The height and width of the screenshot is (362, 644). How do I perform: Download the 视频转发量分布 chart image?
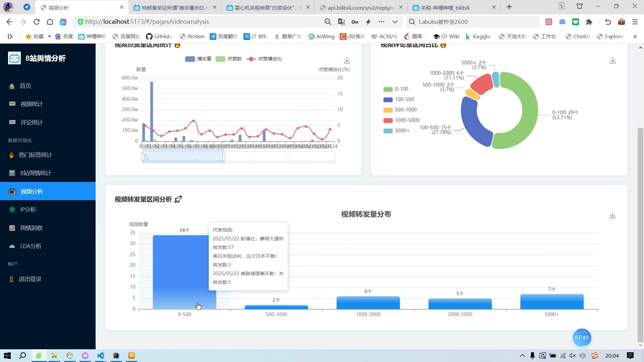point(612,216)
